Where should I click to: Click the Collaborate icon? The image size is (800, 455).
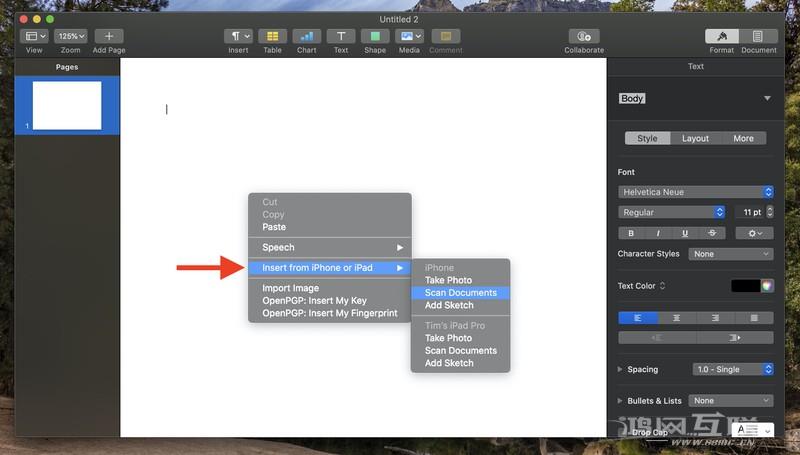click(x=584, y=36)
